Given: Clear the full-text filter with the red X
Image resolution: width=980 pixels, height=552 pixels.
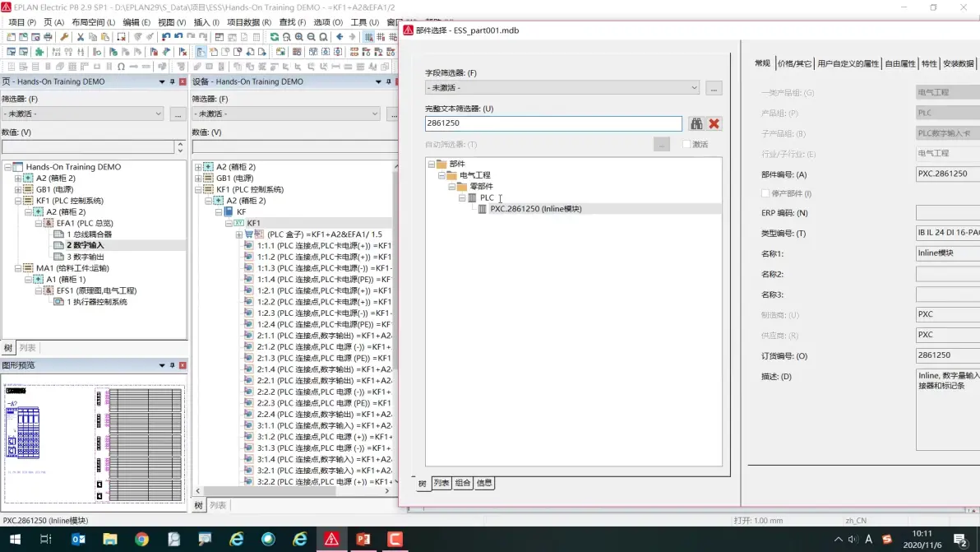Looking at the screenshot, I should pos(714,123).
